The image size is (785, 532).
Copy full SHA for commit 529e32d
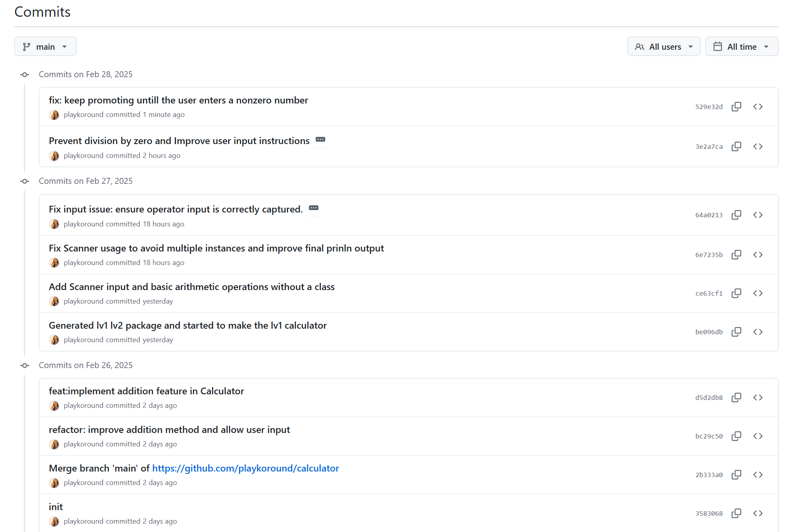736,107
